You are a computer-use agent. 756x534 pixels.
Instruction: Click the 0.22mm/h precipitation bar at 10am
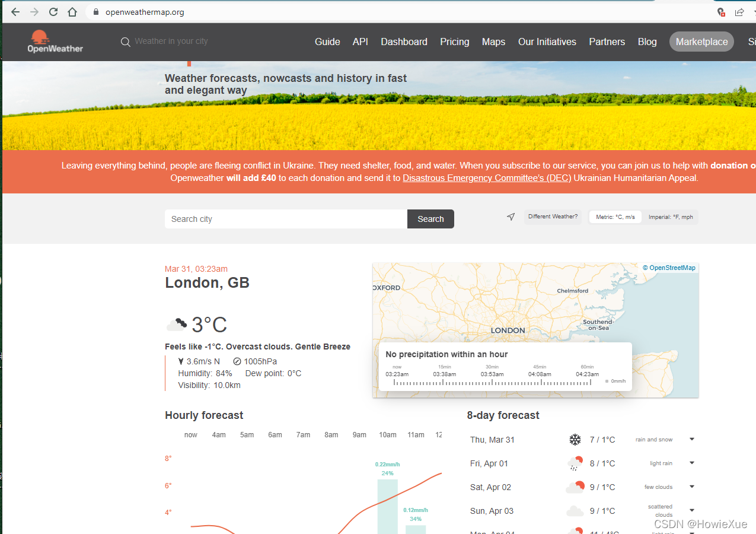[x=388, y=507]
